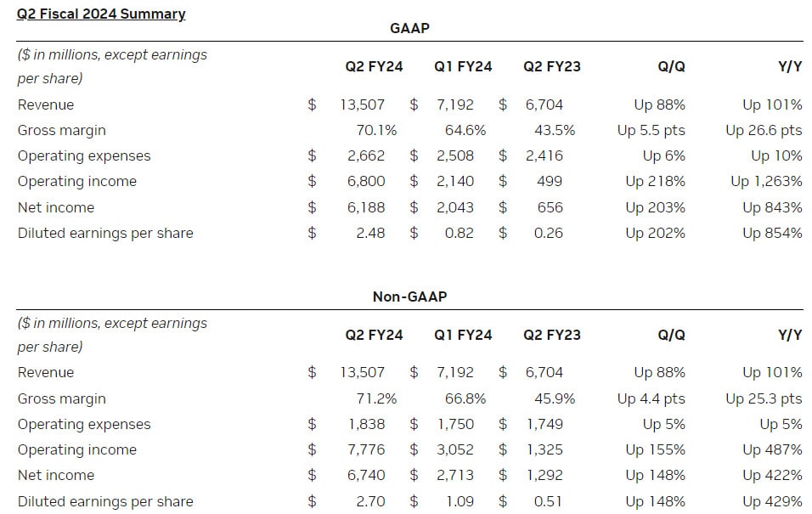Select Non-GAAP gross margin 71.2% value
The image size is (812, 514).
376,398
